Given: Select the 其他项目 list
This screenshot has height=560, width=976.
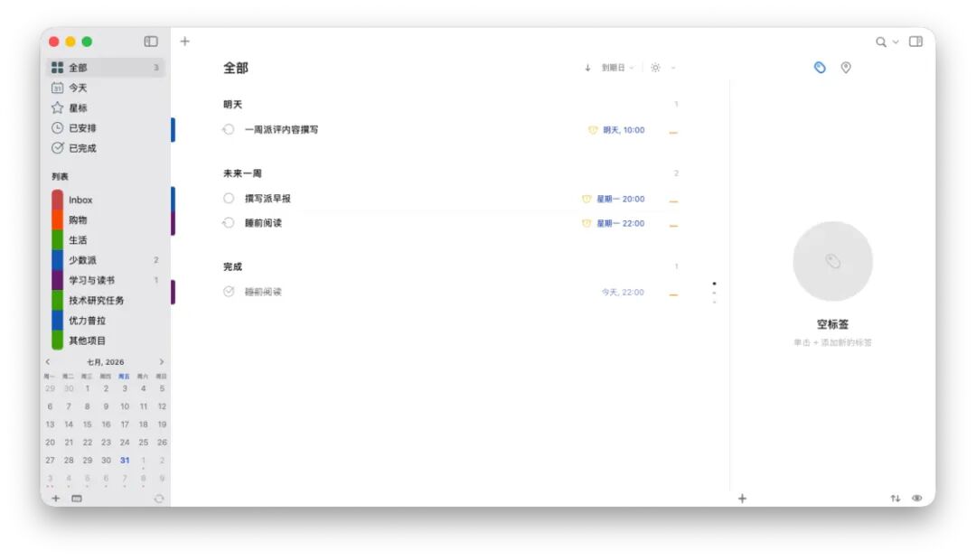Looking at the screenshot, I should pyautogui.click(x=106, y=341).
